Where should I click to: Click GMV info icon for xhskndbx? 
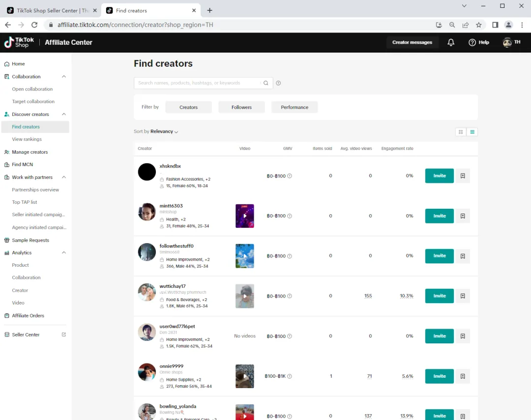290,176
